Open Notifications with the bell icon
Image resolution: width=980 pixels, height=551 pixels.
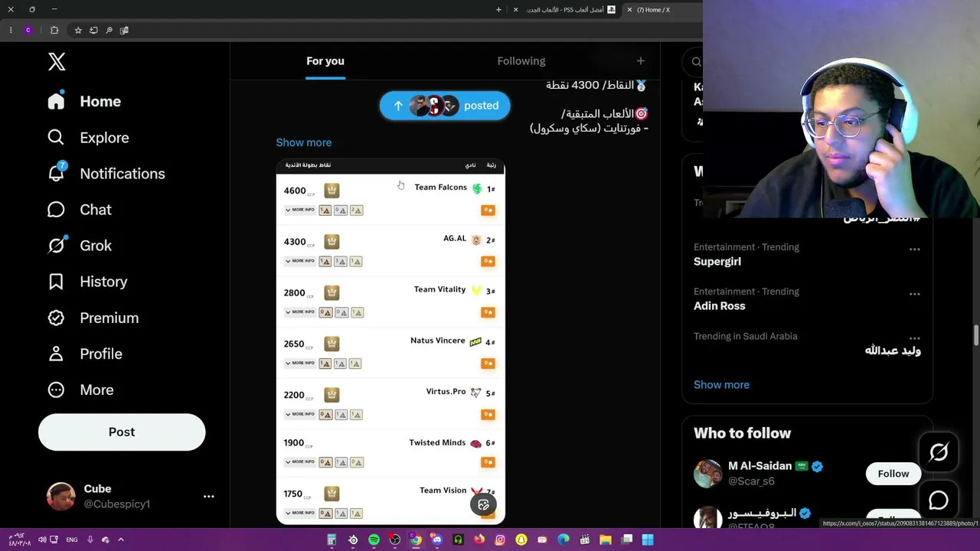(106, 174)
